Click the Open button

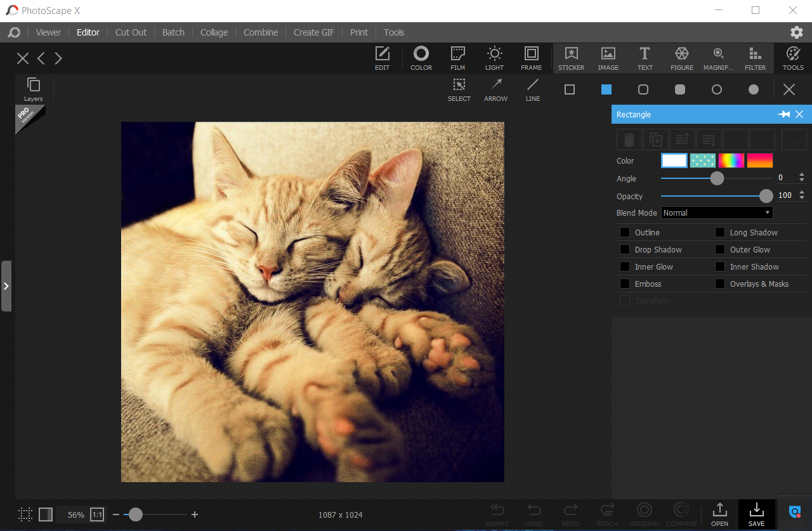(719, 515)
